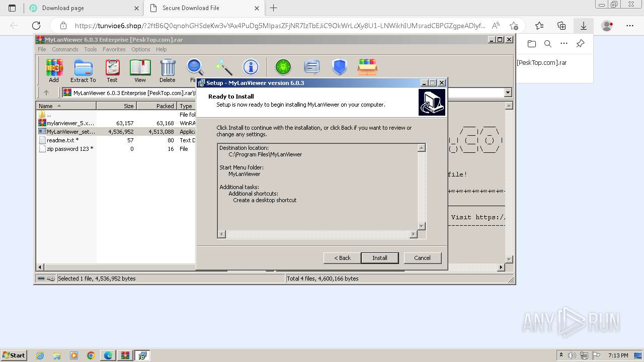Click the Test archive icon
The width and height of the screenshot is (644, 362).
click(x=112, y=70)
